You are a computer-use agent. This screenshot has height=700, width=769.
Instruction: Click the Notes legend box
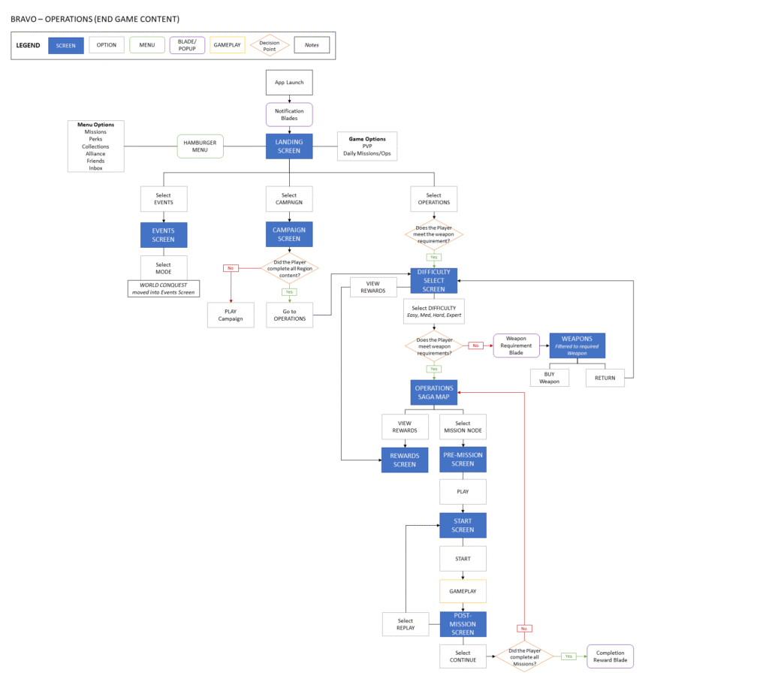tap(312, 44)
